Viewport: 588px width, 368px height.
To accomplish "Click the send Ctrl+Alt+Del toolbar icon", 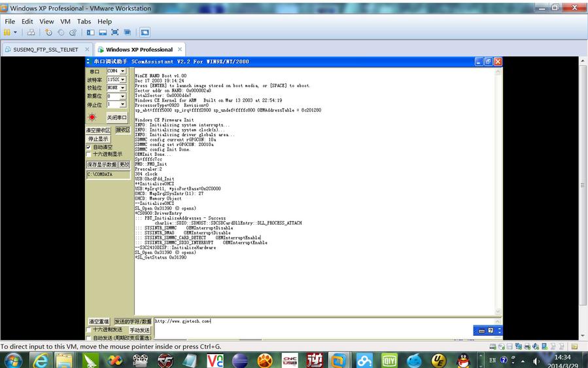I will [31, 32].
